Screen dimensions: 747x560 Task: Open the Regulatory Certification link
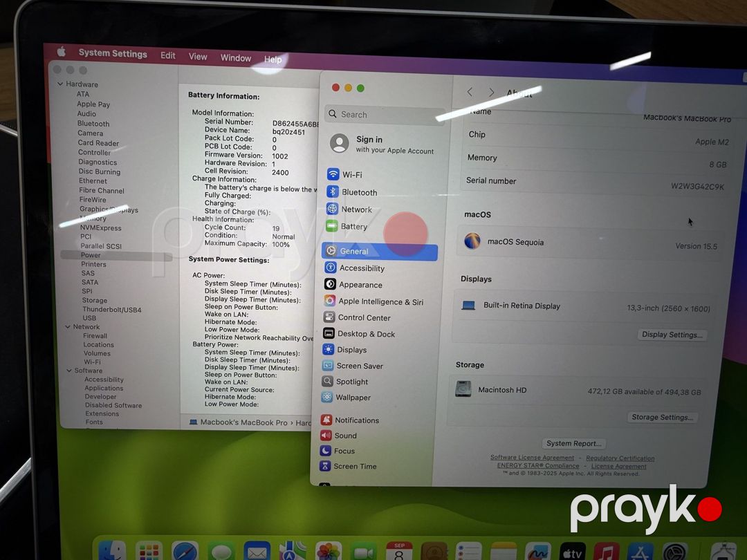(620, 458)
